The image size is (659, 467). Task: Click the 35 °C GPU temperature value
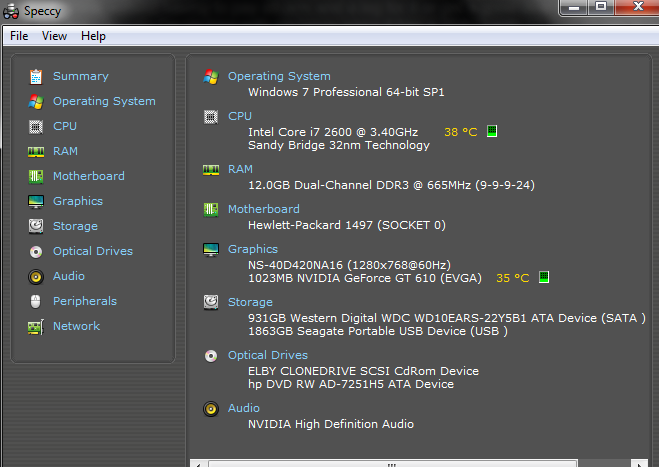click(x=513, y=278)
